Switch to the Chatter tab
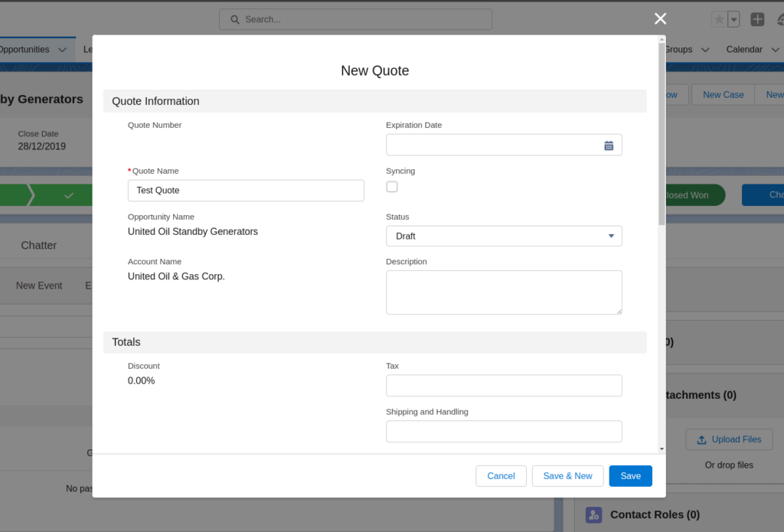 point(39,246)
